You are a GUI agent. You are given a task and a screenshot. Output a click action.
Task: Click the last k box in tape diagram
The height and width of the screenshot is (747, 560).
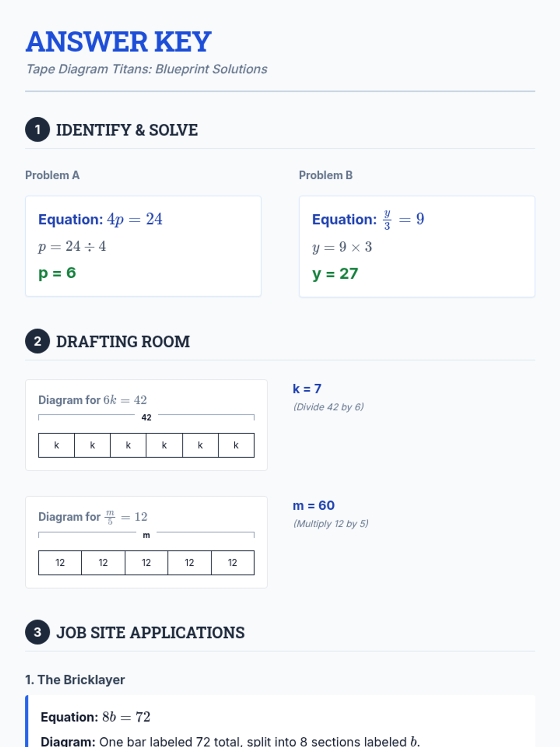click(236, 445)
